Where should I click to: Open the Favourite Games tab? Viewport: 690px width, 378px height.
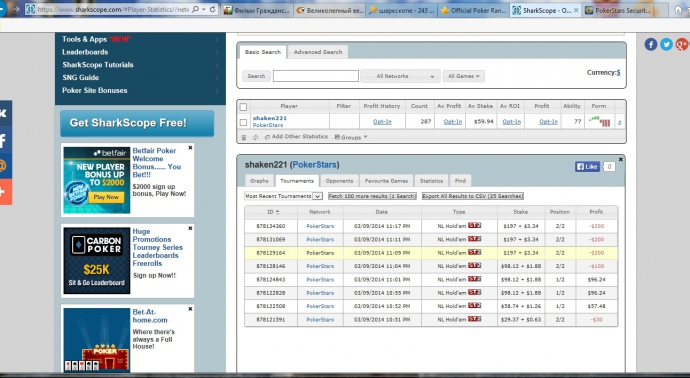[x=386, y=181]
